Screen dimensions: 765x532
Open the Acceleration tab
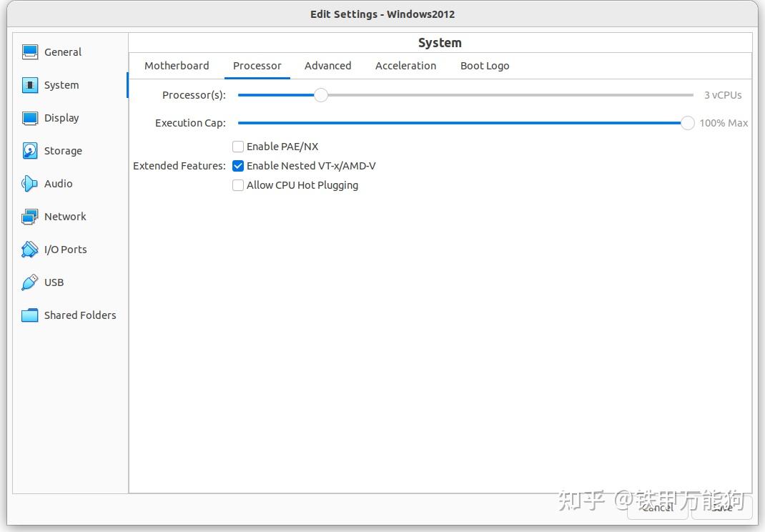click(x=406, y=66)
